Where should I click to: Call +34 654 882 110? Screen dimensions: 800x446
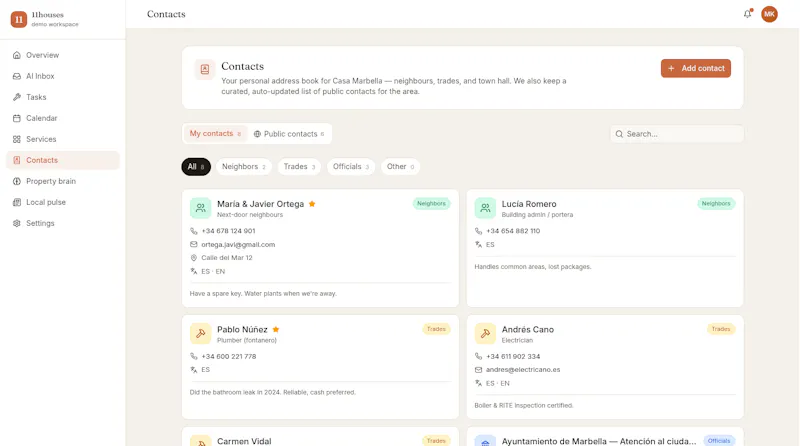tap(513, 231)
